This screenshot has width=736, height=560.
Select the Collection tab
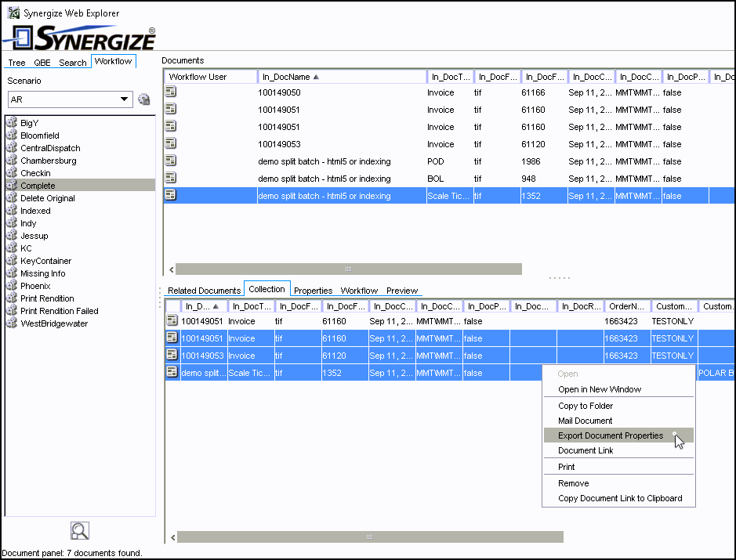click(x=267, y=289)
